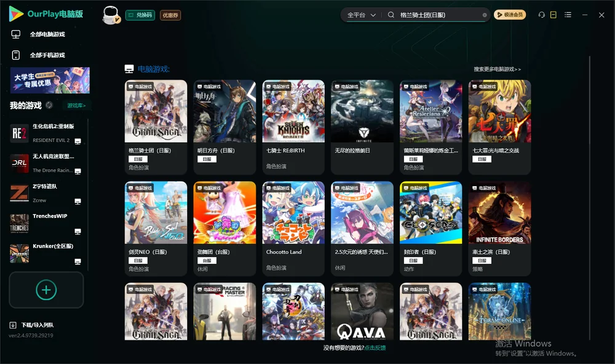Open the 率土之滨 (日服) game card
The image size is (615, 364).
[499, 229]
